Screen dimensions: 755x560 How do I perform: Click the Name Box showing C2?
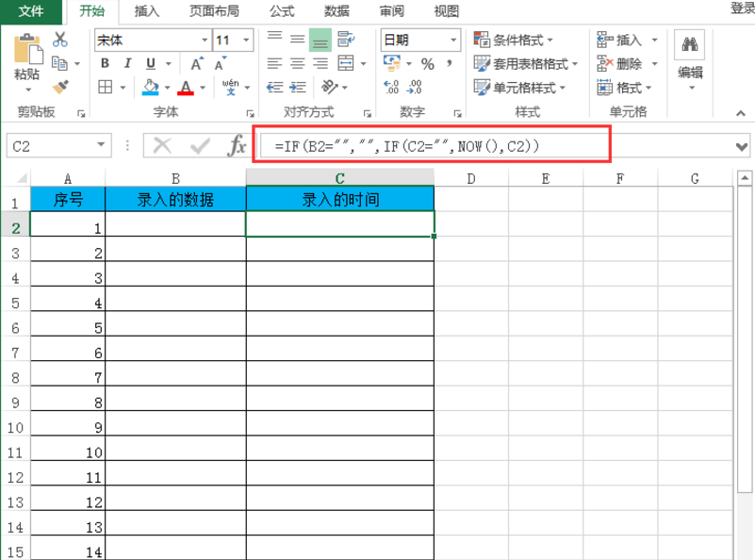point(42,143)
